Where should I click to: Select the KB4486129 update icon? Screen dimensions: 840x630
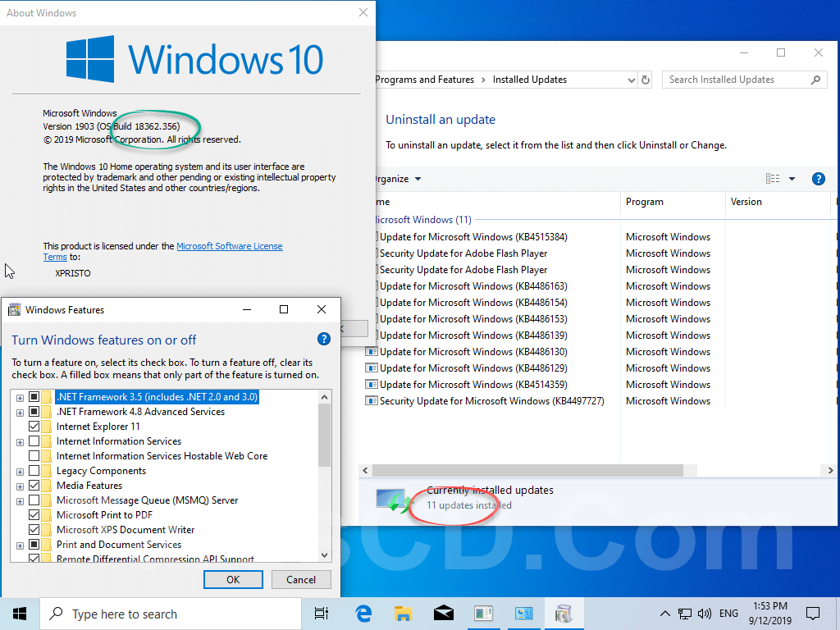[371, 368]
